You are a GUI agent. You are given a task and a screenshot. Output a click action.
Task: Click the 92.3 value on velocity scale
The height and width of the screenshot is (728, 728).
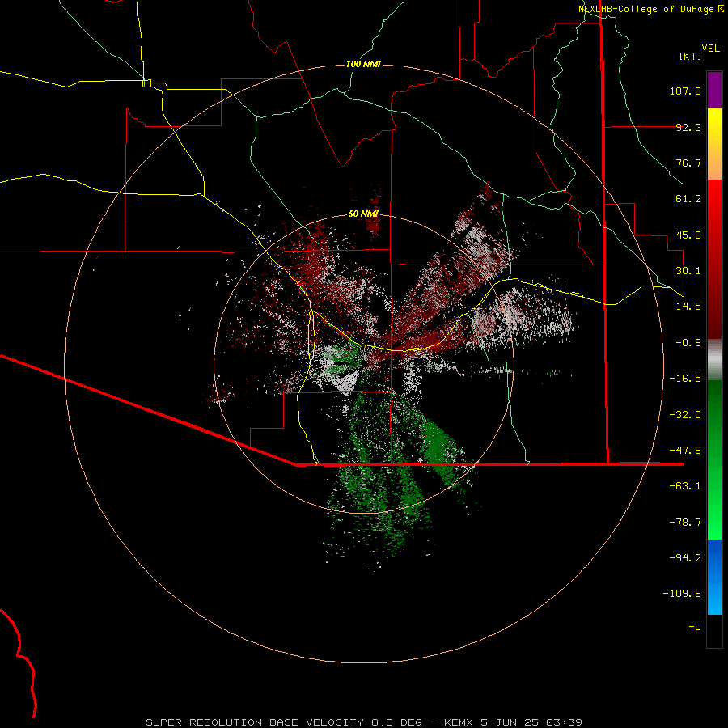coord(688,127)
